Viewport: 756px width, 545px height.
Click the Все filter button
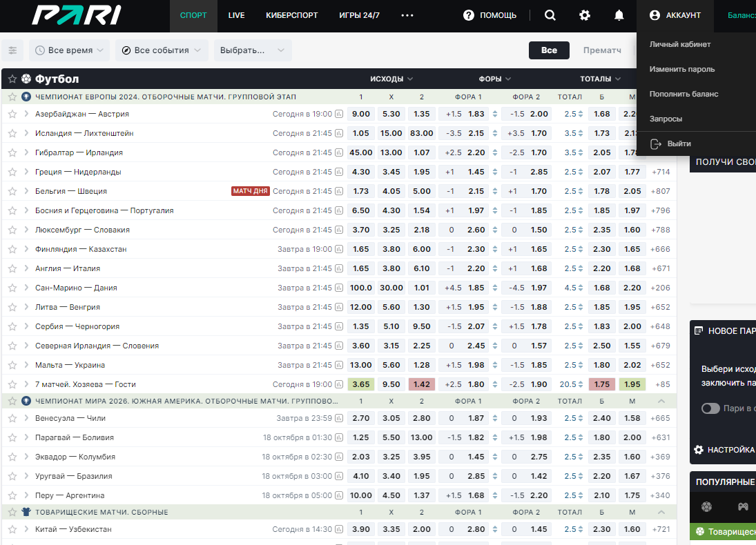[x=549, y=50]
